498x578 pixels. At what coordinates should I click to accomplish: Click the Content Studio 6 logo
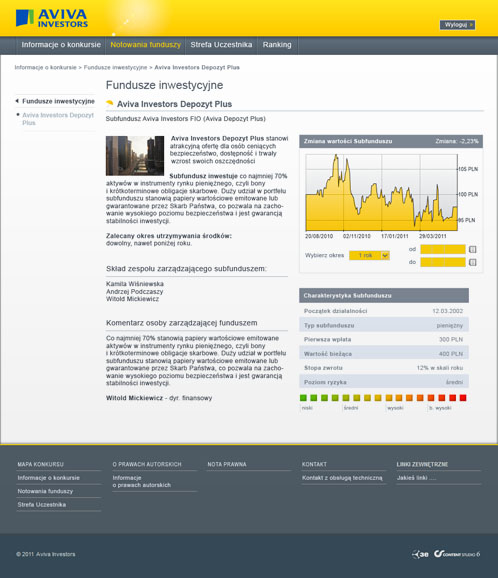pyautogui.click(x=457, y=554)
